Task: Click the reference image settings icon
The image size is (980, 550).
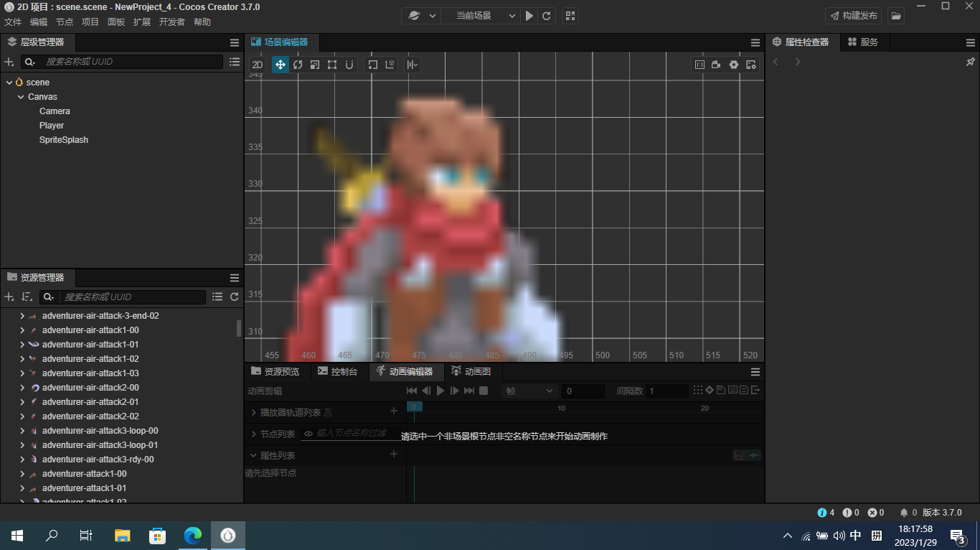Action: click(x=751, y=65)
